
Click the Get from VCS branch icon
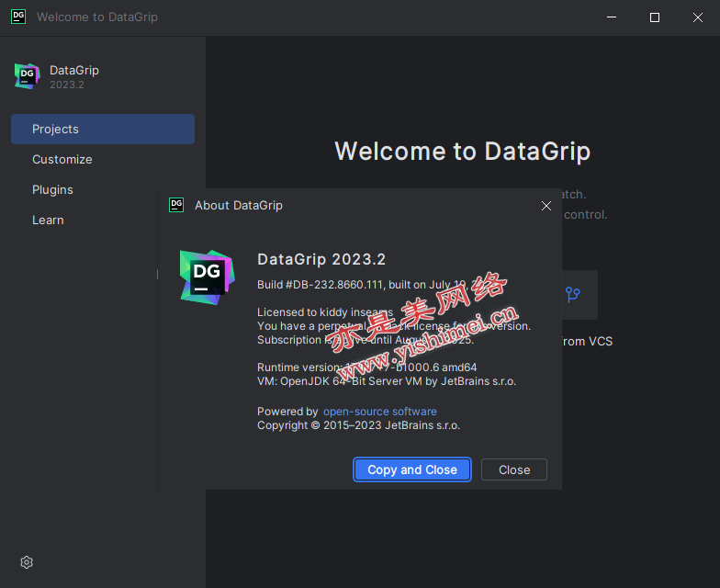click(573, 294)
